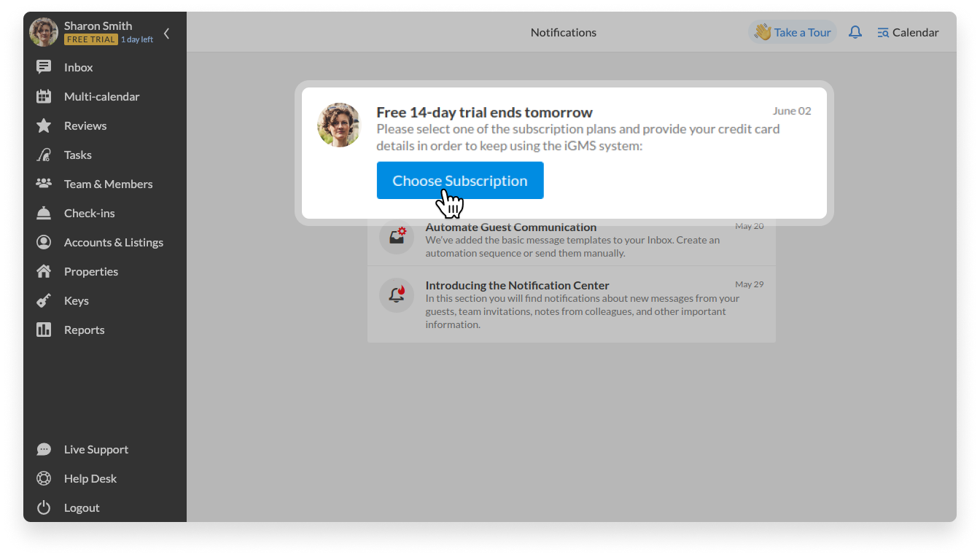Click the Calendar search icon in header
The width and height of the screenshot is (980, 557).
[x=883, y=32]
